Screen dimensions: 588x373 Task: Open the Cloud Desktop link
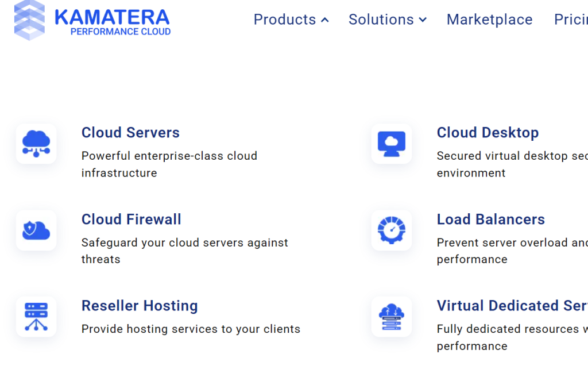pyautogui.click(x=488, y=132)
